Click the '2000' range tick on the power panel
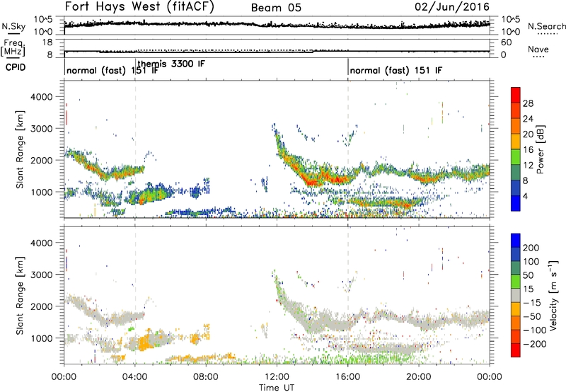The height and width of the screenshot is (392, 566). [41, 160]
